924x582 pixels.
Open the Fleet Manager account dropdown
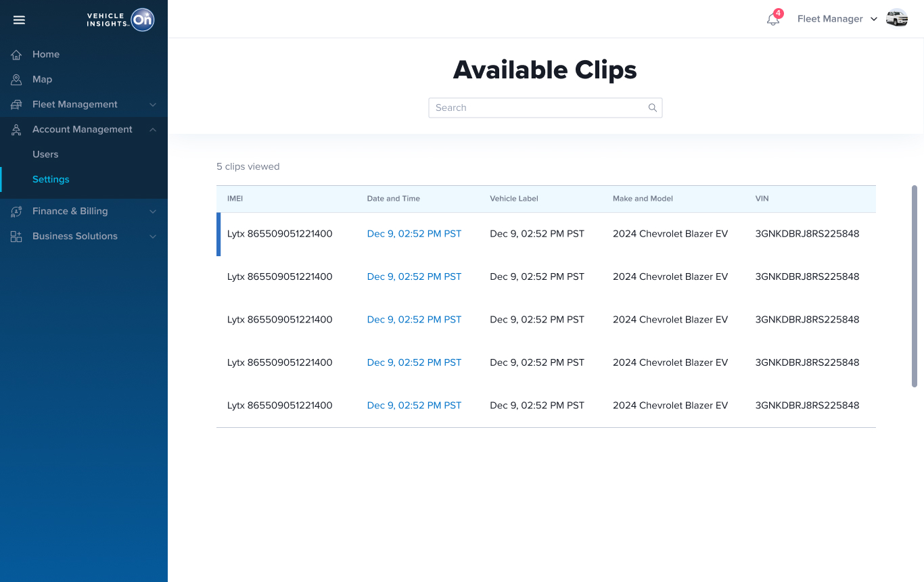pyautogui.click(x=837, y=19)
